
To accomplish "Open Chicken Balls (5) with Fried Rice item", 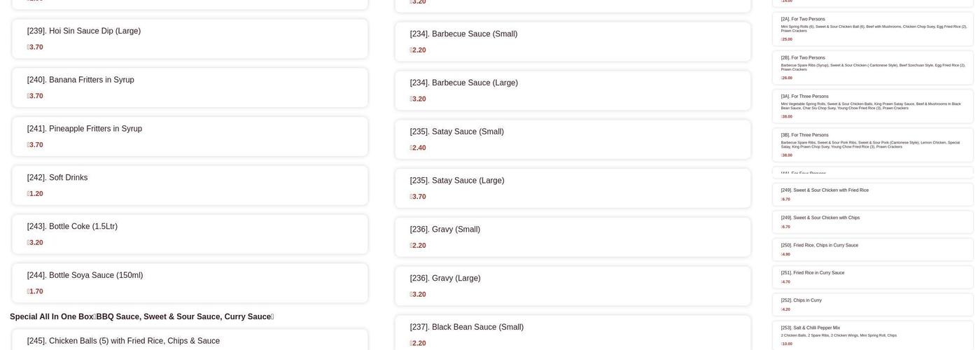I will pos(190,340).
